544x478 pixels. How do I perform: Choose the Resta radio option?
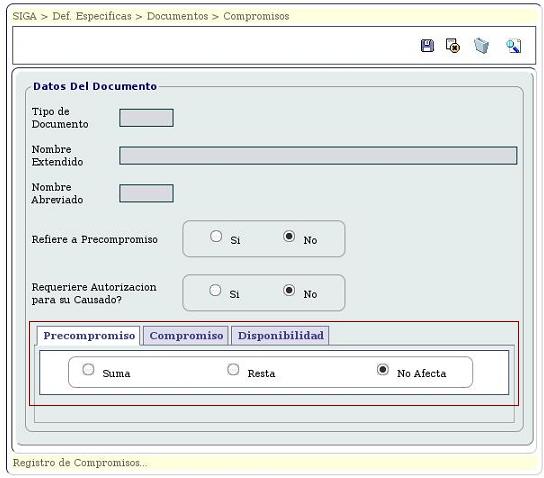click(233, 369)
